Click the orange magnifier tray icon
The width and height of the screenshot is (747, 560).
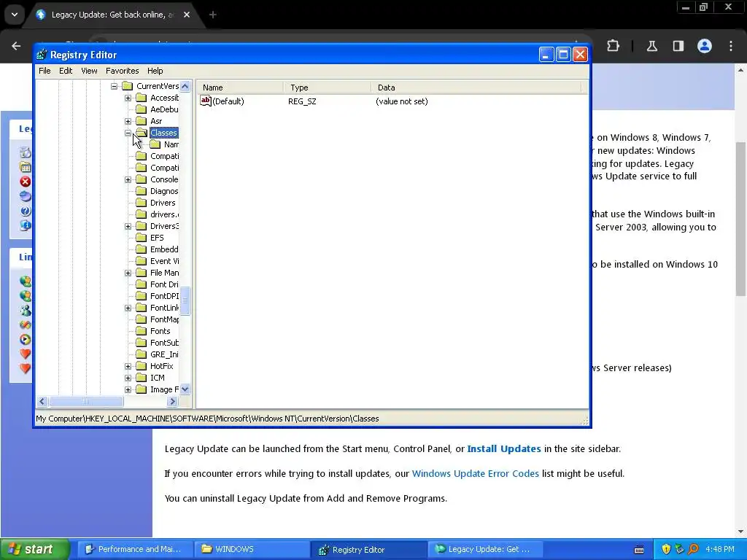click(693, 549)
